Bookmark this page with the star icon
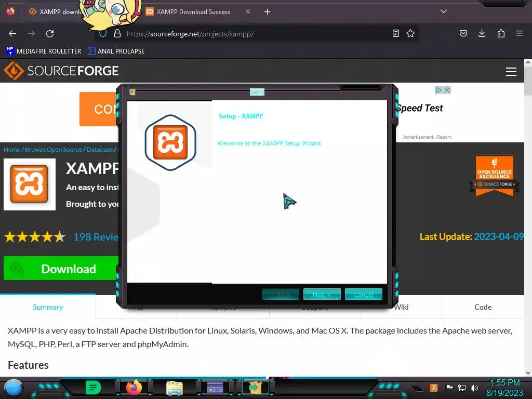This screenshot has height=399, width=532. point(410,33)
